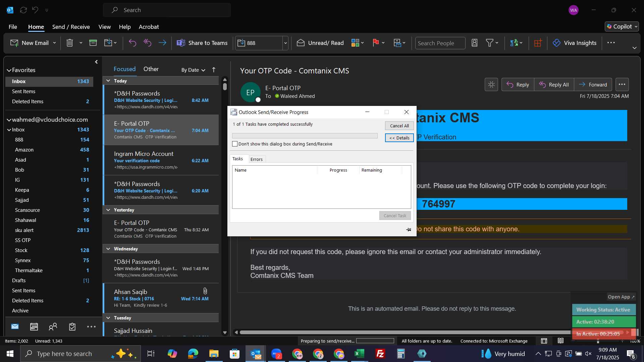Click the ribbon Forward arrow icon
The width and height of the screenshot is (644, 362).
(162, 43)
